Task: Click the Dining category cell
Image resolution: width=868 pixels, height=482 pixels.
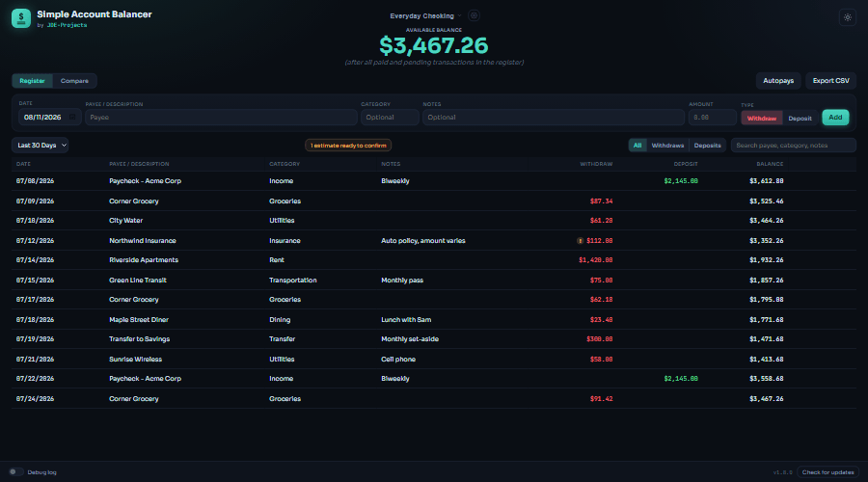Action: coord(280,320)
